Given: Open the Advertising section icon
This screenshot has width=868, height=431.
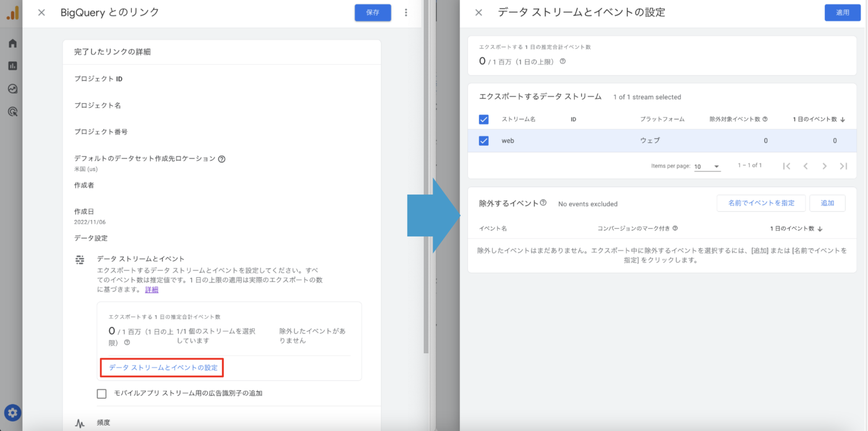Looking at the screenshot, I should [x=12, y=112].
